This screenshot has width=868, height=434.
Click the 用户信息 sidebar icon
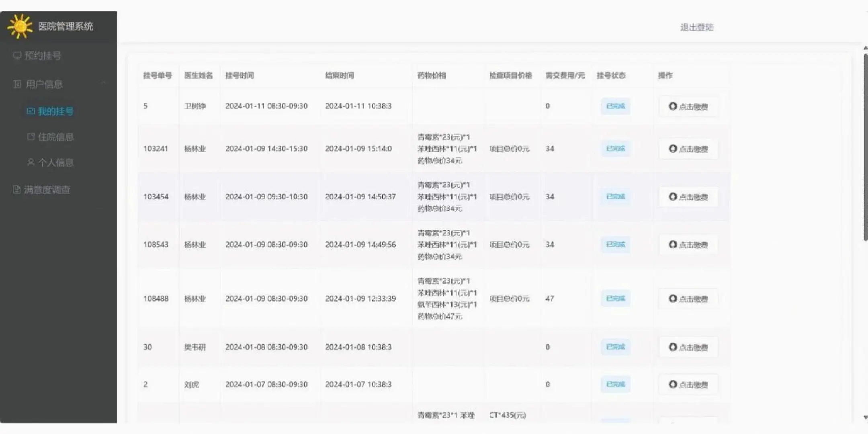point(17,84)
